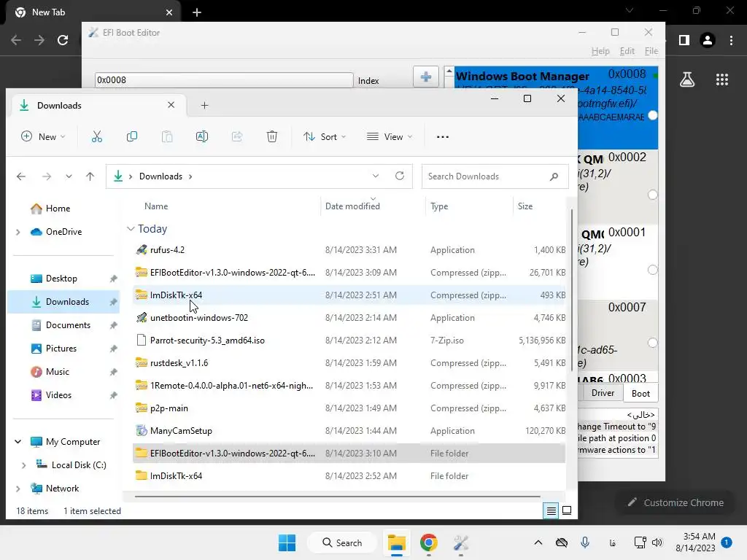Click the Index field showing 0x0008
Viewport: 747px width, 560px height.
[x=224, y=80]
